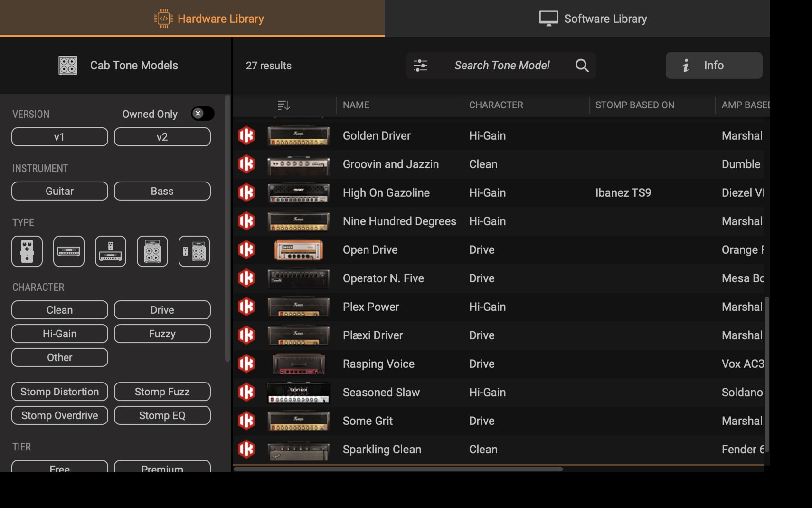Click the IK logo beside Golden Driver
Image resolution: width=812 pixels, height=508 pixels.
coord(246,136)
